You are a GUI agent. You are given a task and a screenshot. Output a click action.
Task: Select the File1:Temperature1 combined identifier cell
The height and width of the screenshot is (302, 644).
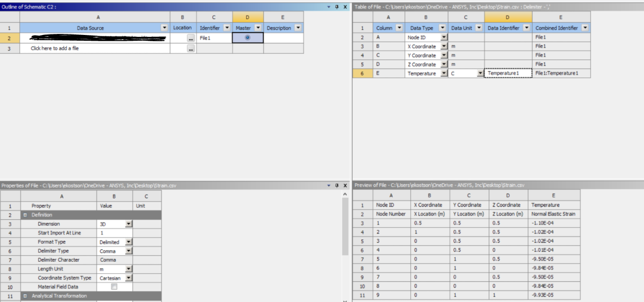561,73
